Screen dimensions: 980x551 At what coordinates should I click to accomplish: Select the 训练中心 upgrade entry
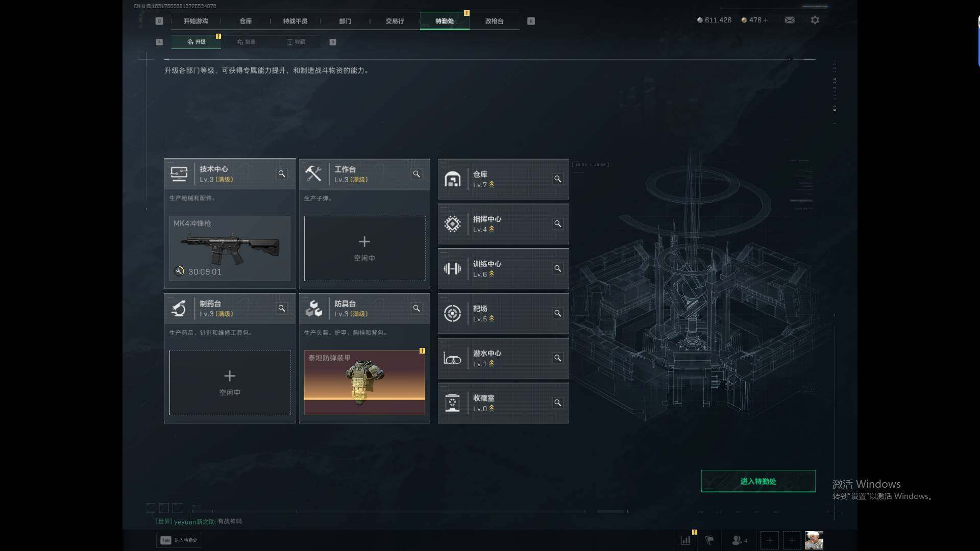coord(503,269)
